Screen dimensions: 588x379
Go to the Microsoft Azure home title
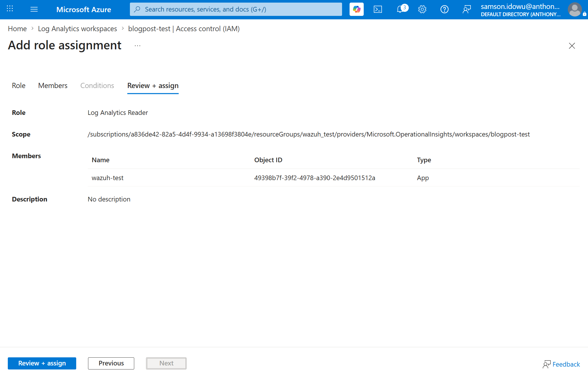point(84,10)
